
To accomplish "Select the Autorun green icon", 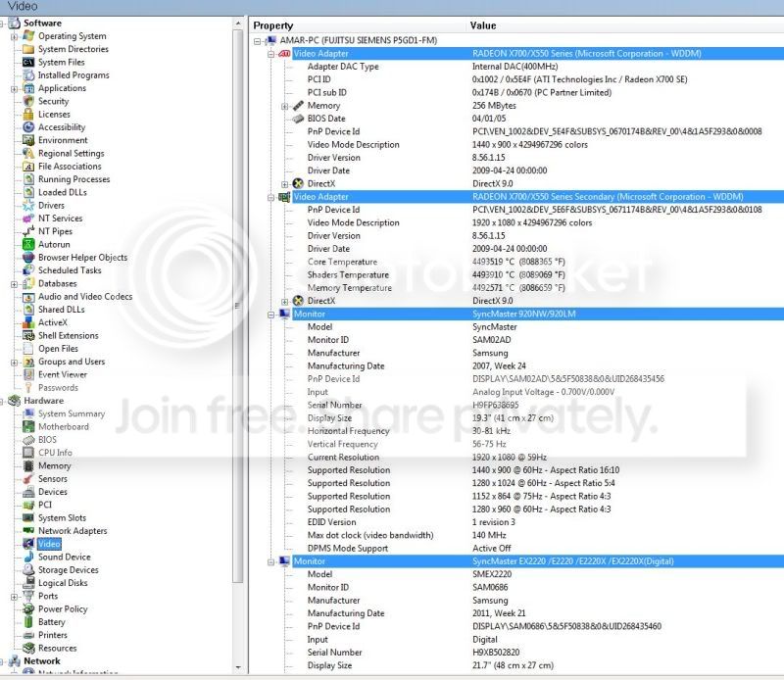I will point(28,245).
